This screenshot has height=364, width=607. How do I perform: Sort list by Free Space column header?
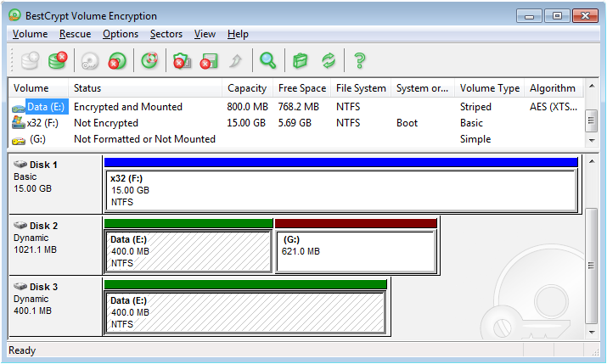click(301, 88)
